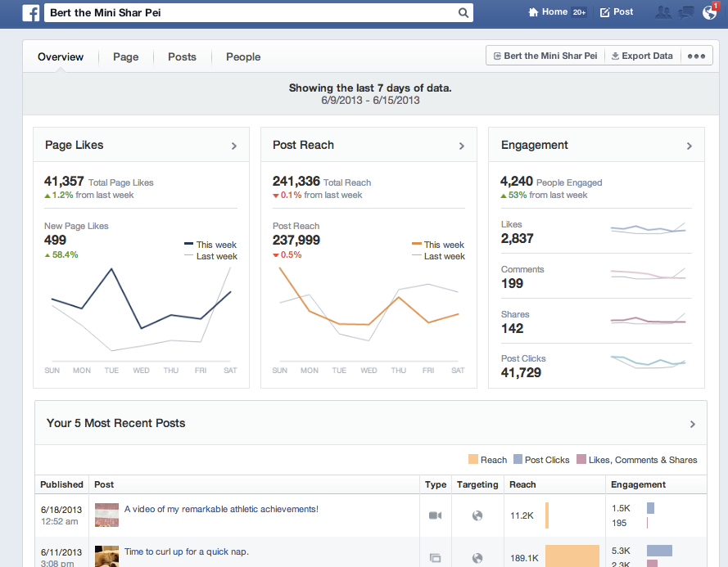Image resolution: width=728 pixels, height=567 pixels.
Task: Click the 11.2K reach value
Action: [x=522, y=515]
